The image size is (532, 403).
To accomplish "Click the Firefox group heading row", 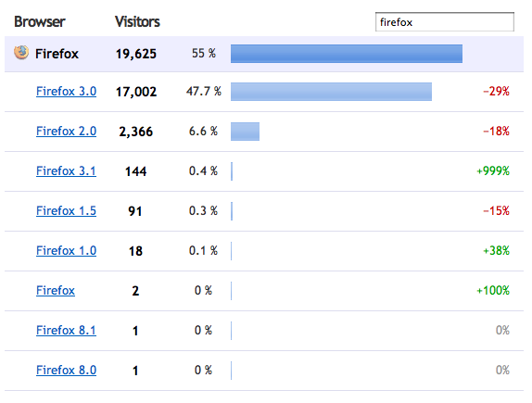I will (x=264, y=54).
